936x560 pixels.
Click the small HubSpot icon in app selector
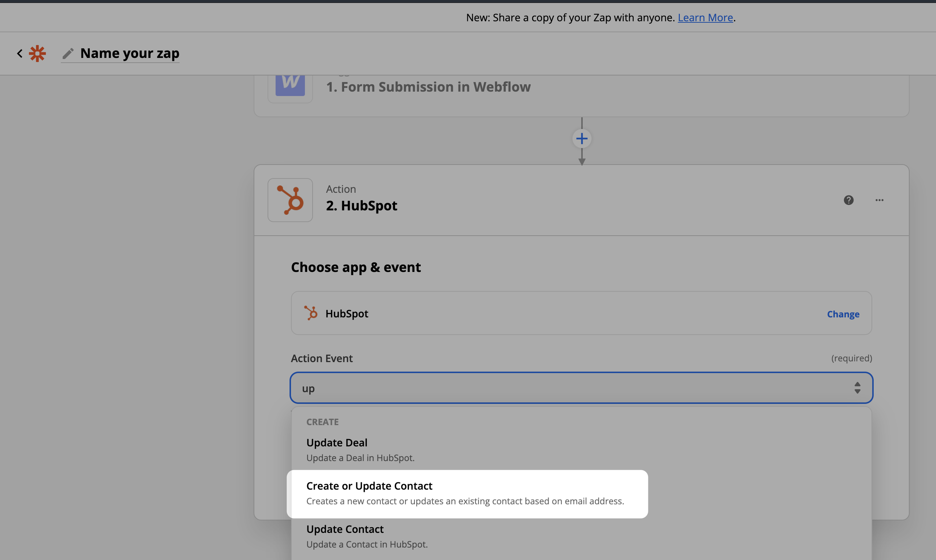click(x=310, y=313)
